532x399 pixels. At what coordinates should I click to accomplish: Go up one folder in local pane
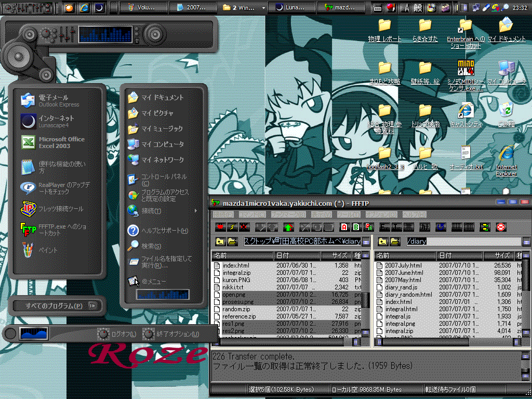[x=220, y=241]
